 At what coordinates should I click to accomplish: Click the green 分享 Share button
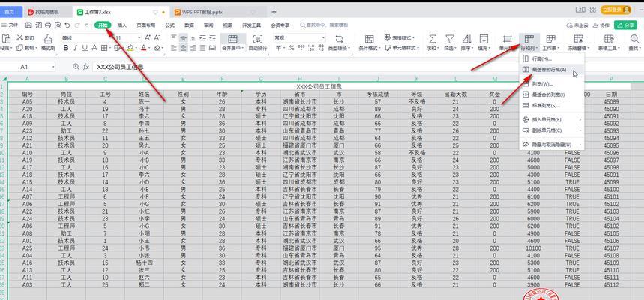[x=625, y=25]
